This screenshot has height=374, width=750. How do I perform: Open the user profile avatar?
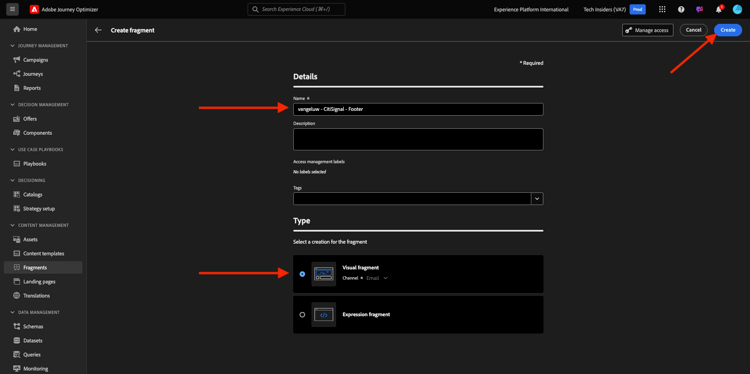737,9
